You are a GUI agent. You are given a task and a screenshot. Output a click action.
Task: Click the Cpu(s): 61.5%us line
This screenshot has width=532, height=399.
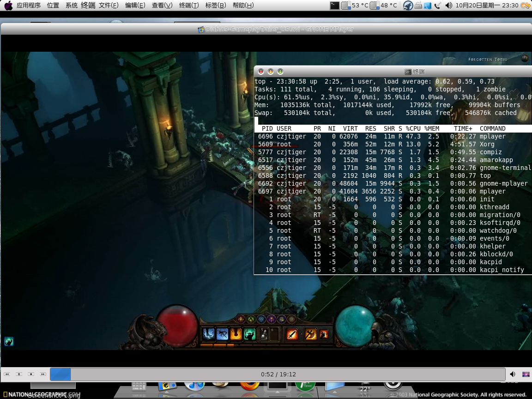point(393,97)
